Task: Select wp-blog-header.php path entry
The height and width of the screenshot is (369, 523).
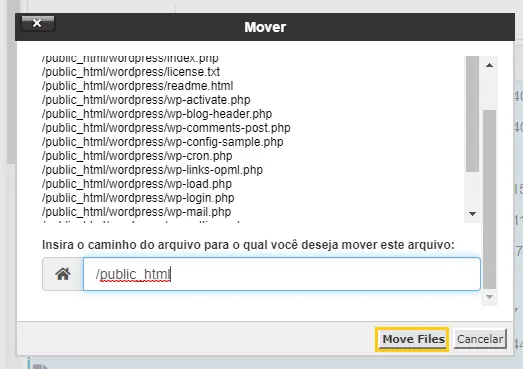Action: 157,114
